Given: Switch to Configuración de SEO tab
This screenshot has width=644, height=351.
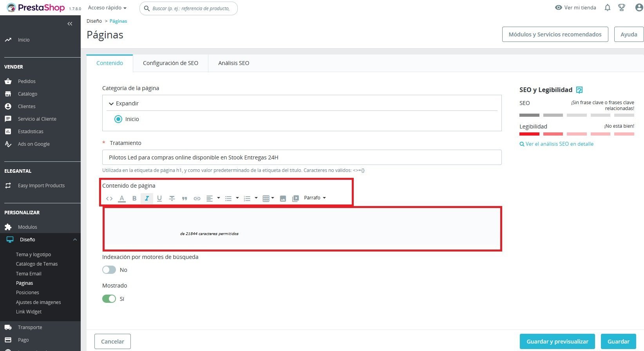Looking at the screenshot, I should [170, 63].
